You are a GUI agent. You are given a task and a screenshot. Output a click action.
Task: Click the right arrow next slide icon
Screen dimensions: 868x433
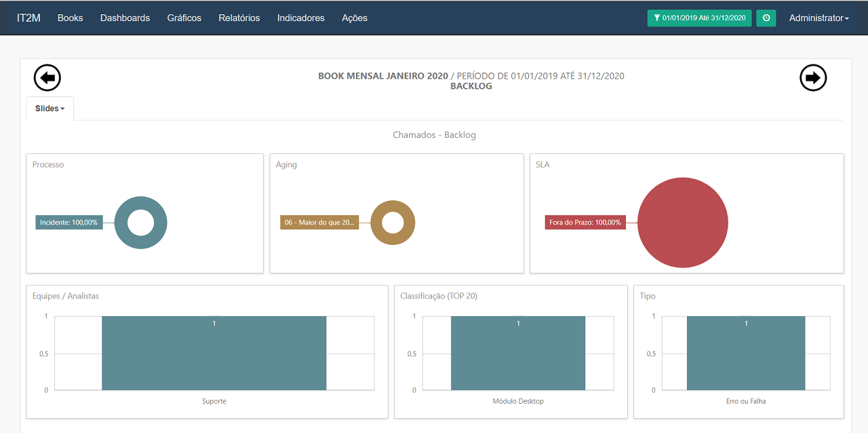813,78
